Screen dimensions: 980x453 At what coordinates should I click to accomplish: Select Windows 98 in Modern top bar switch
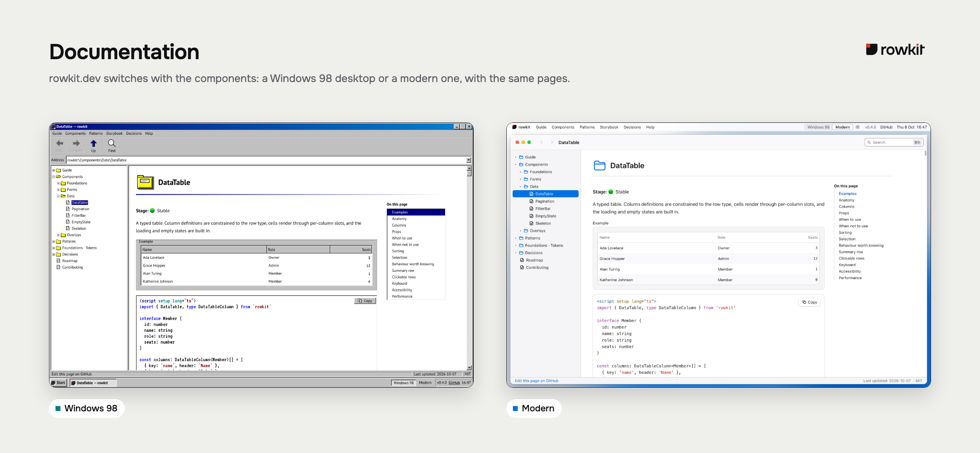[818, 127]
